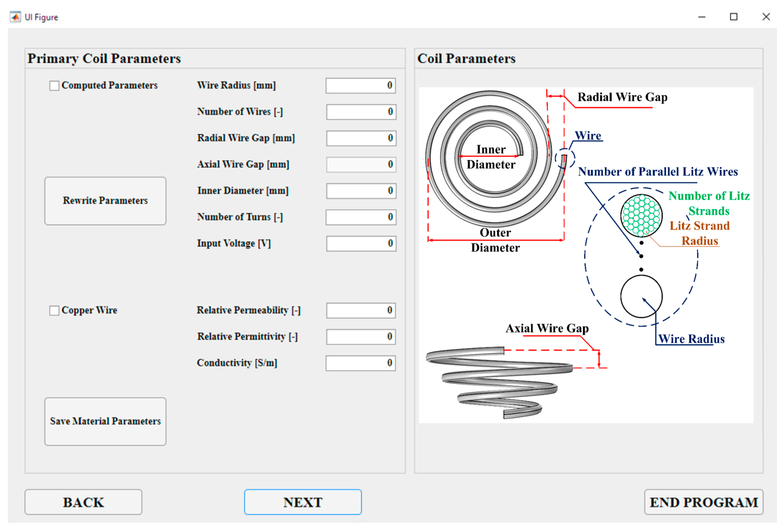The height and width of the screenshot is (532, 783).
Task: Click the Number of Turns field
Action: pos(361,217)
